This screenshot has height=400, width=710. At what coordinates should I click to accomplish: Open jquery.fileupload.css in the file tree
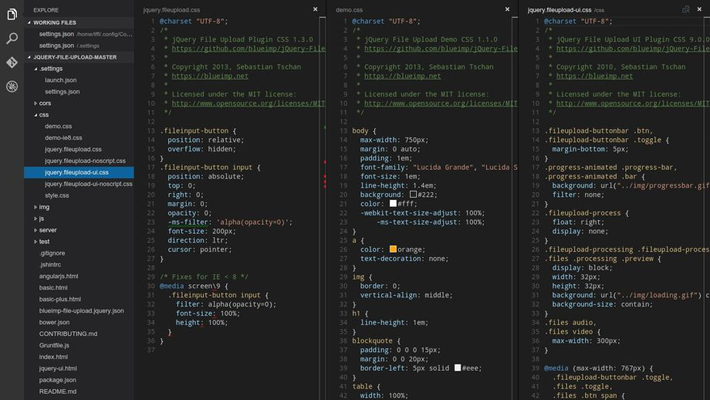(73, 149)
